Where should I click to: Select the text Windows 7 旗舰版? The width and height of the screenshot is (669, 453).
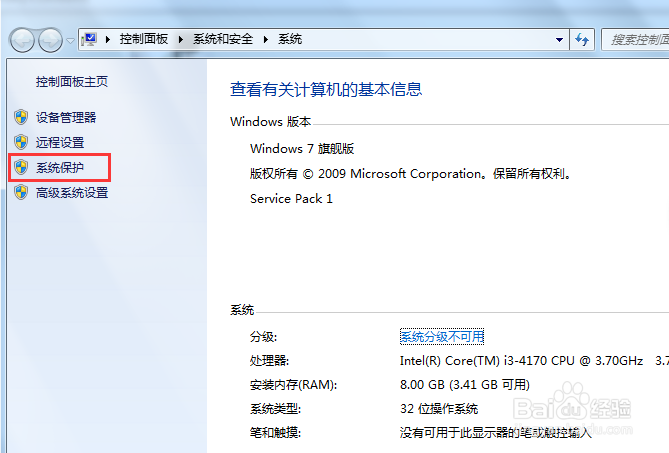click(x=302, y=148)
